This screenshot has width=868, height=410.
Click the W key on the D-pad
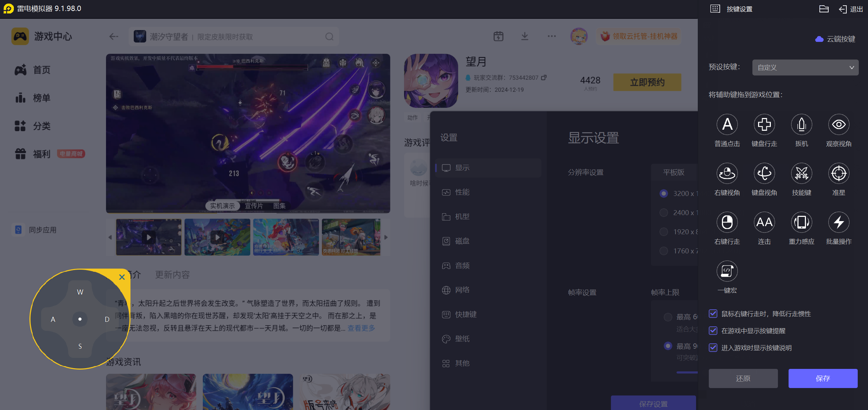[x=80, y=292]
